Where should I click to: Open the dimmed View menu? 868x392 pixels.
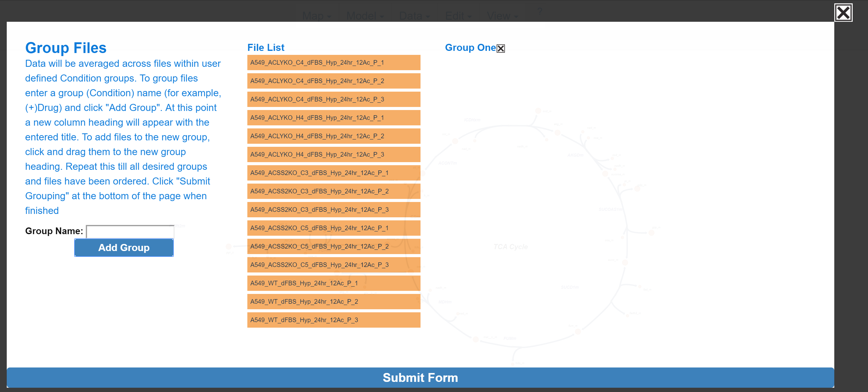point(502,16)
